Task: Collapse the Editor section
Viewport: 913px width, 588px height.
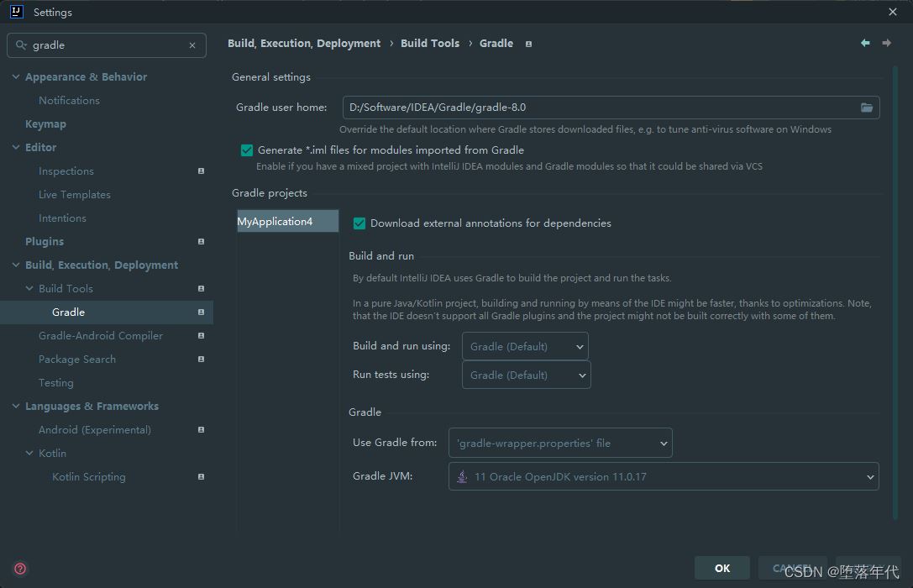Action: 16,147
